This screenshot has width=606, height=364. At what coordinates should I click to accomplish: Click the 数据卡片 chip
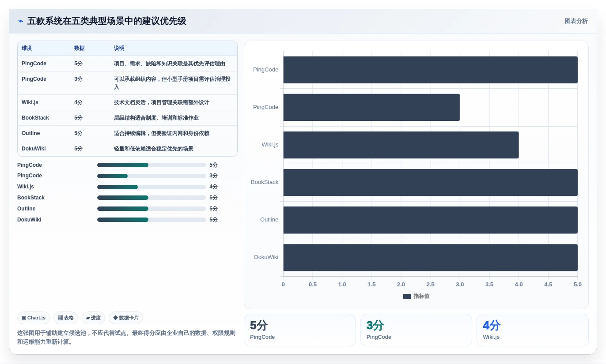point(126,318)
